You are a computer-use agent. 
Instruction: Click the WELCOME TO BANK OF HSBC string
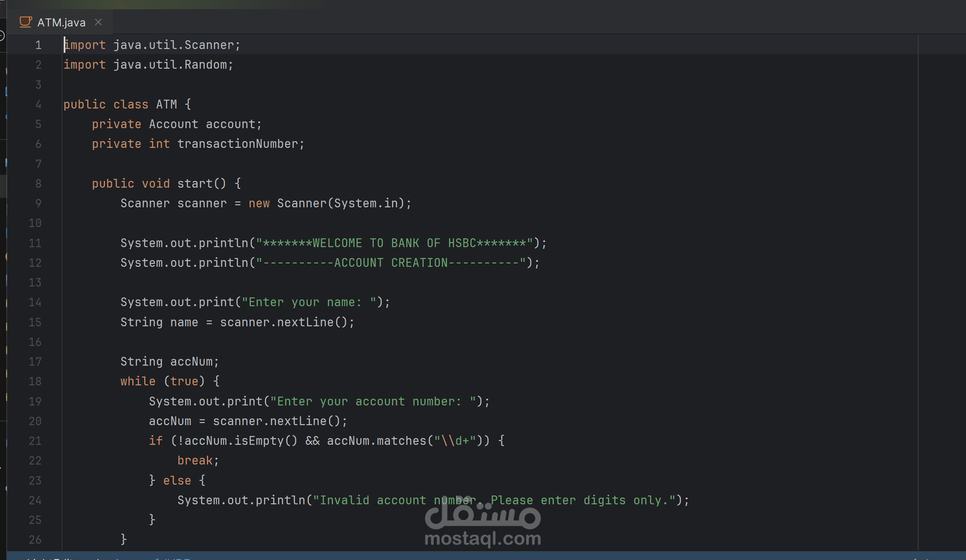pyautogui.click(x=394, y=243)
